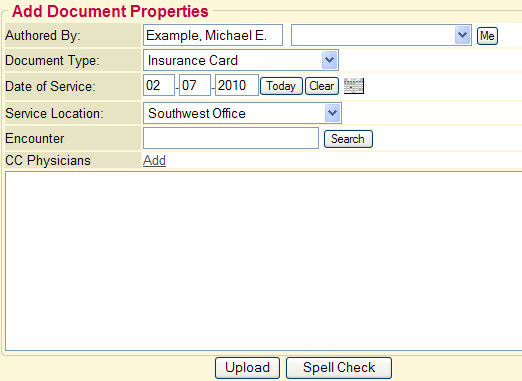522x381 pixels.
Task: Set date with the Today button
Action: [x=281, y=86]
